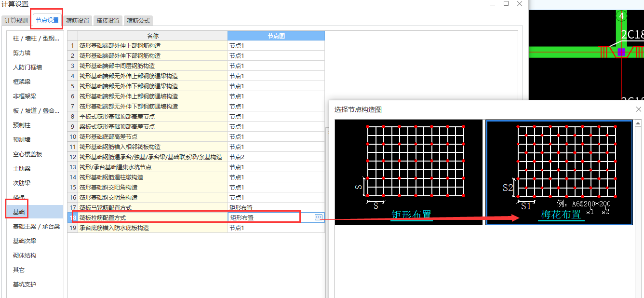Select 板 / 坡道 / 叠合 category

point(35,111)
